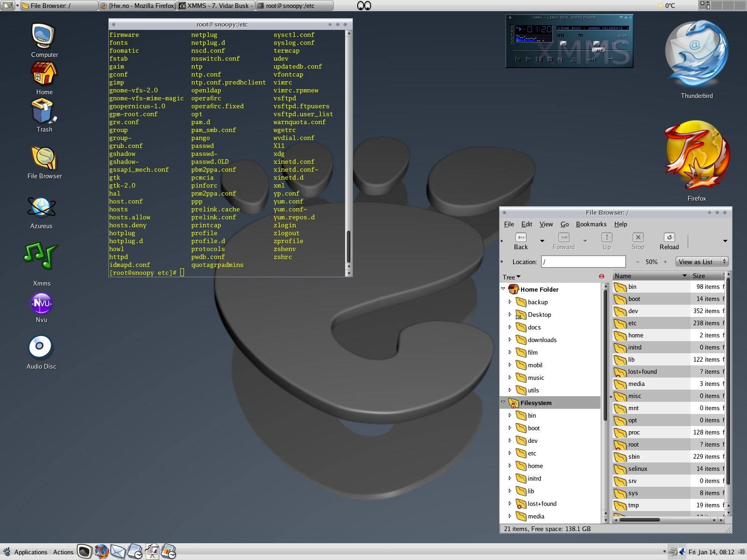Toggle XMMS playlist PL button
This screenshot has height=560, width=747.
coord(625,44)
